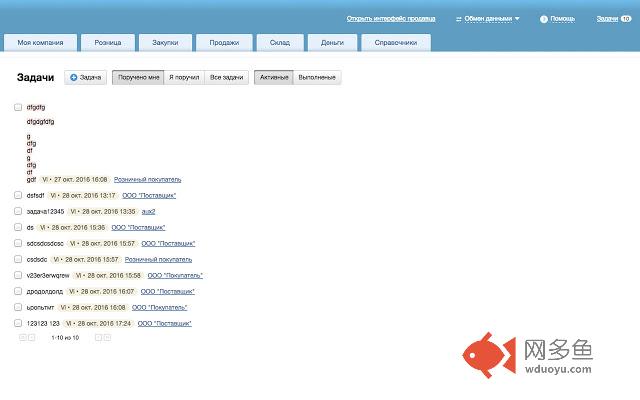
Task: Open Розничный покупатель link on gdf row
Action: pyautogui.click(x=147, y=180)
